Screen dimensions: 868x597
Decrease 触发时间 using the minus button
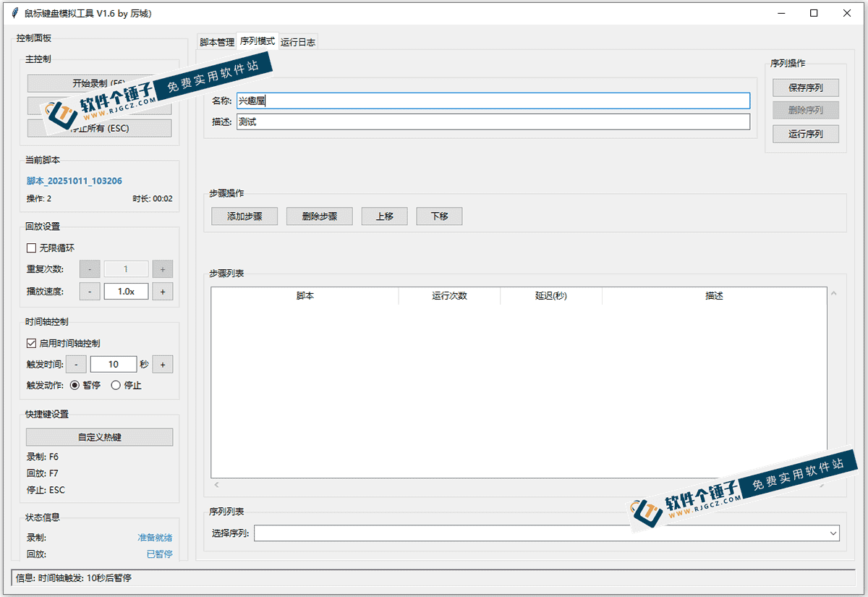[x=75, y=364]
